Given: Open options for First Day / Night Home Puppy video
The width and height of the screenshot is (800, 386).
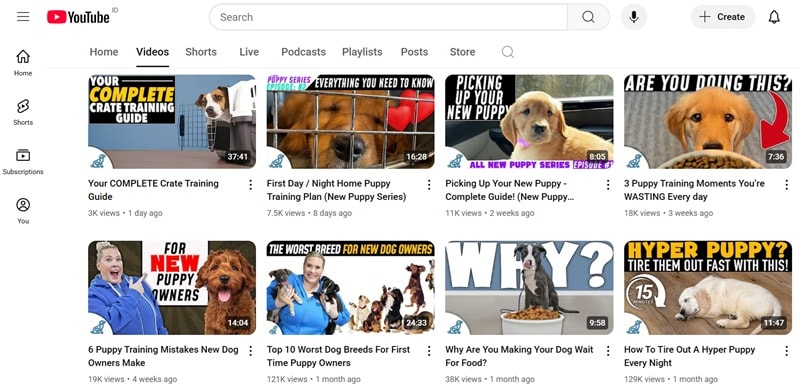Looking at the screenshot, I should coord(429,185).
